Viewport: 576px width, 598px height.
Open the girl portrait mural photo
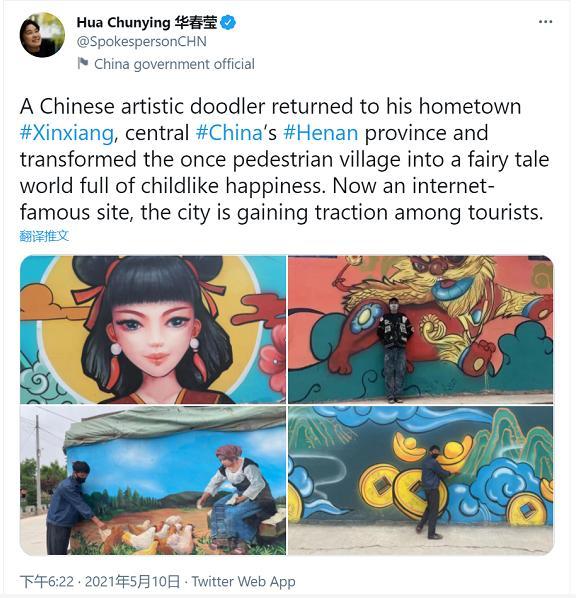pos(153,330)
